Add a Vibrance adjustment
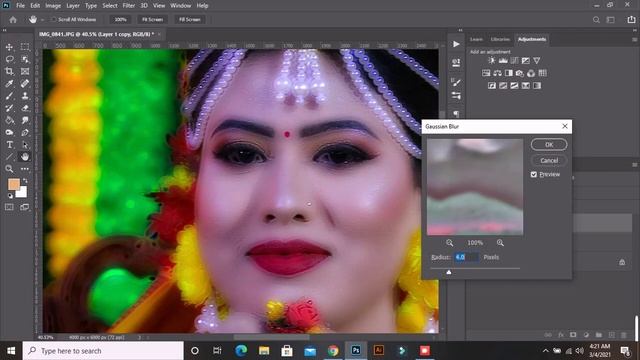This screenshot has width=640, height=360. point(537,60)
